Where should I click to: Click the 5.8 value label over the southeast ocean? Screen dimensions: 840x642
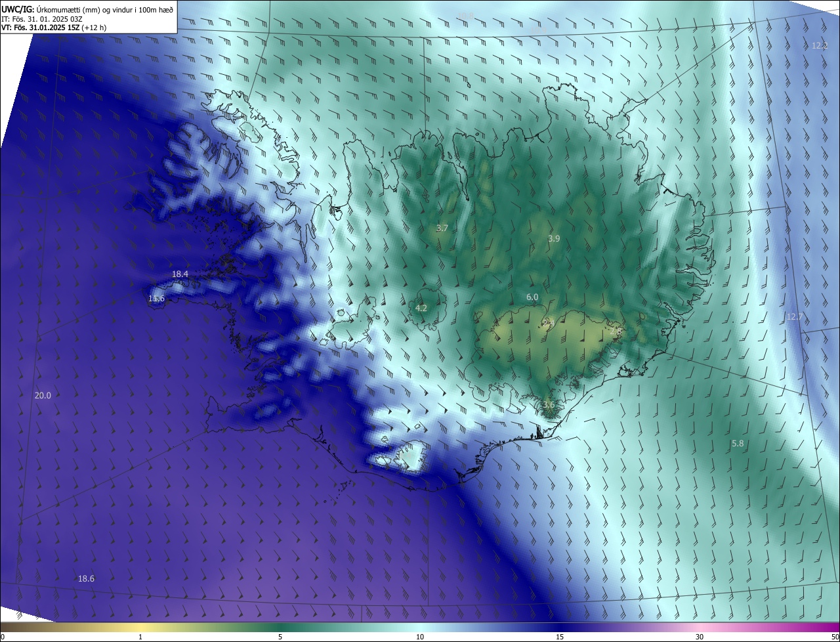(x=738, y=444)
